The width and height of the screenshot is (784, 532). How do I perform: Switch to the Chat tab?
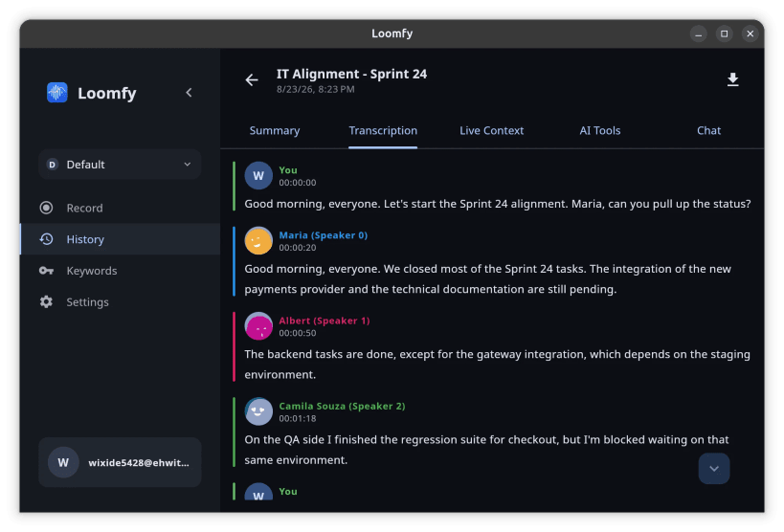pyautogui.click(x=708, y=130)
